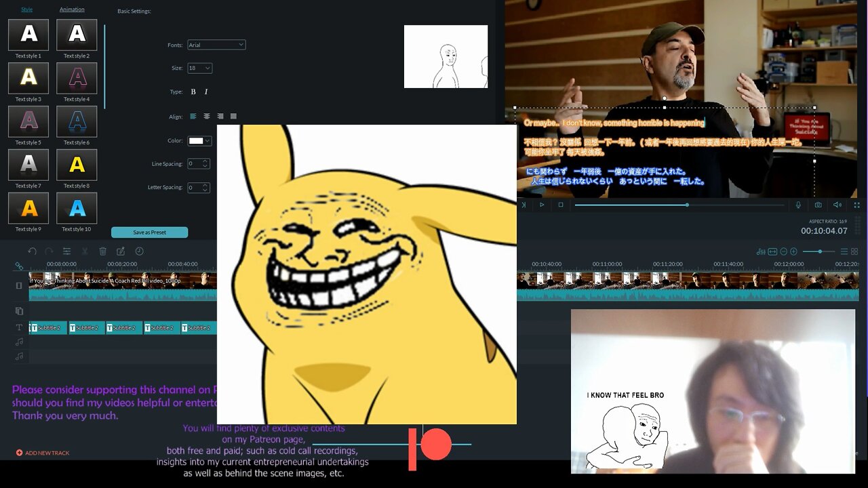Apply the glowing Text style 3 preset
The width and height of the screenshot is (868, 488).
point(28,78)
